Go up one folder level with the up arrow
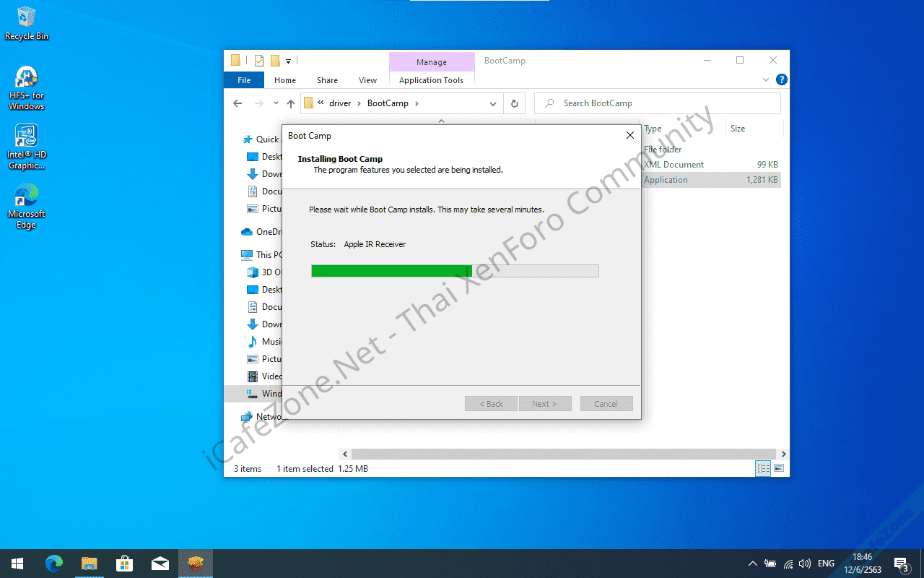Image resolution: width=924 pixels, height=578 pixels. click(291, 103)
